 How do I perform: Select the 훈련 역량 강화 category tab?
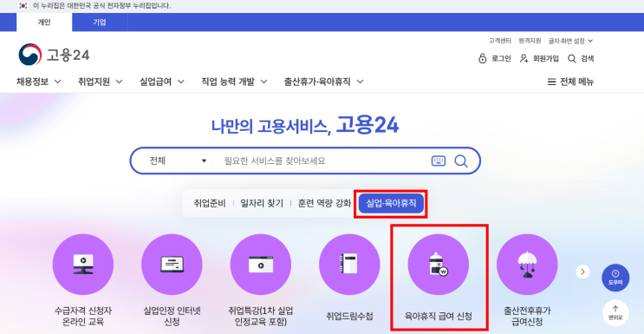pyautogui.click(x=324, y=203)
